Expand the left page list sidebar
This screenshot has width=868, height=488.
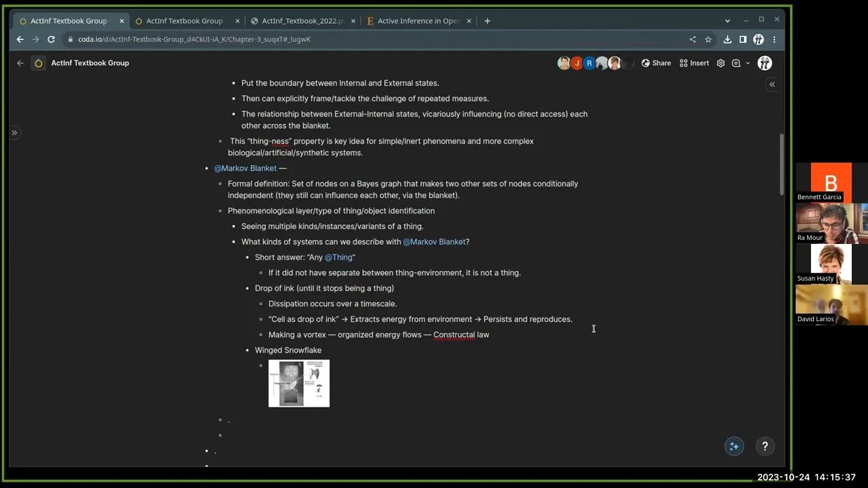(x=14, y=133)
